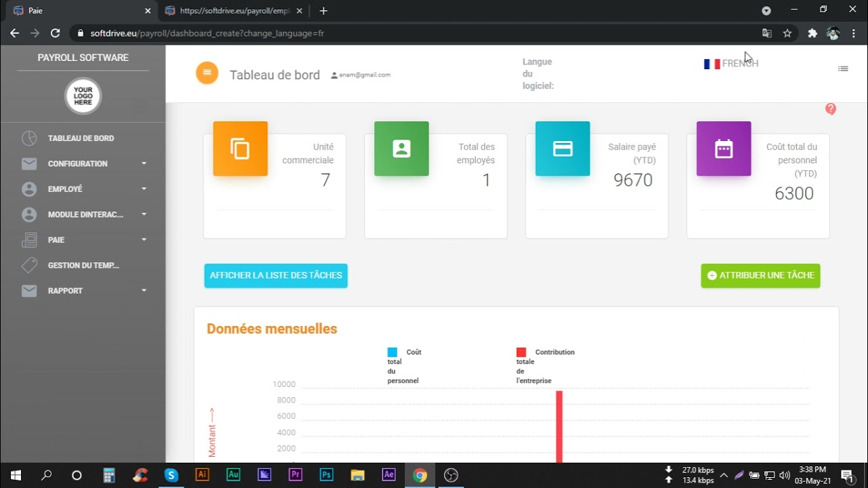Screen dimensions: 868x488
Task: Open the Windows Start menu
Action: 15,475
